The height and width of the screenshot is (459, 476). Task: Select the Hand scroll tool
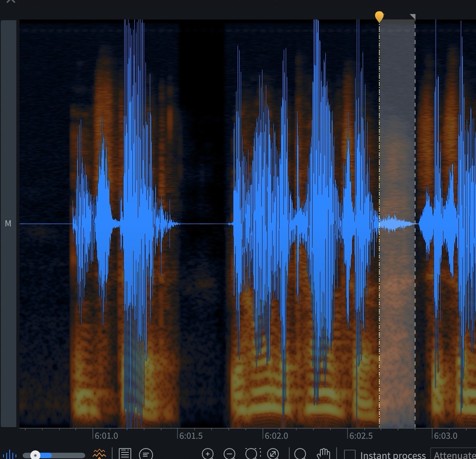324,453
